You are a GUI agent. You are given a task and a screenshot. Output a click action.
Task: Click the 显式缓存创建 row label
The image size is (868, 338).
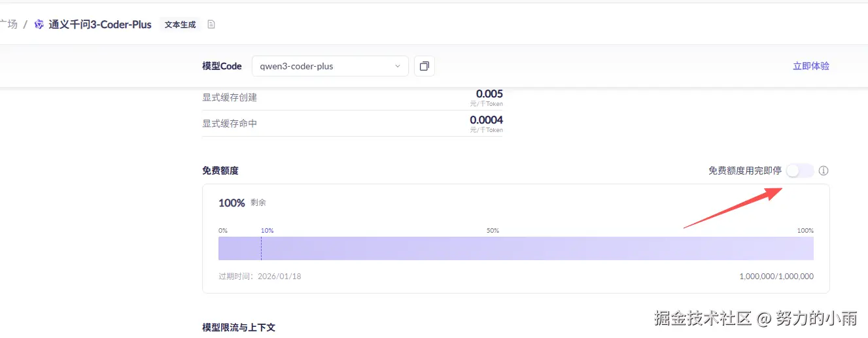pos(230,97)
